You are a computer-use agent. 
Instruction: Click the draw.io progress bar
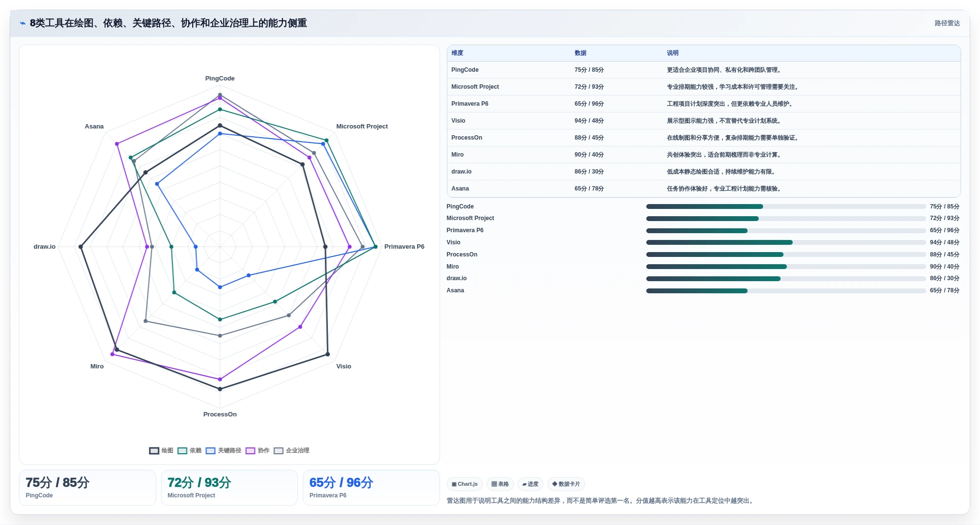[x=786, y=279]
